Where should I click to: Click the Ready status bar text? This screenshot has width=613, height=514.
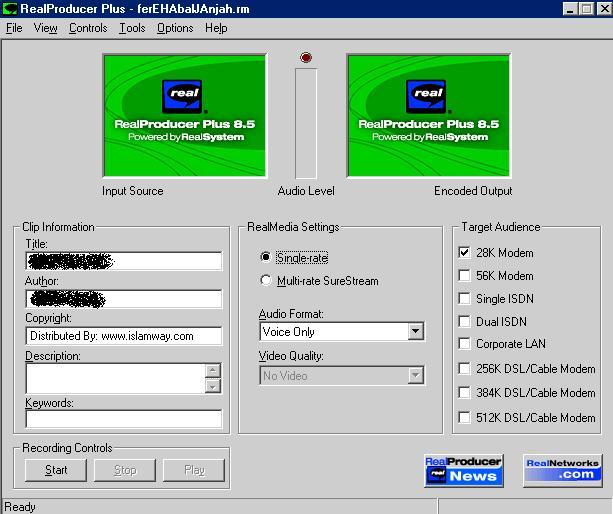point(20,507)
